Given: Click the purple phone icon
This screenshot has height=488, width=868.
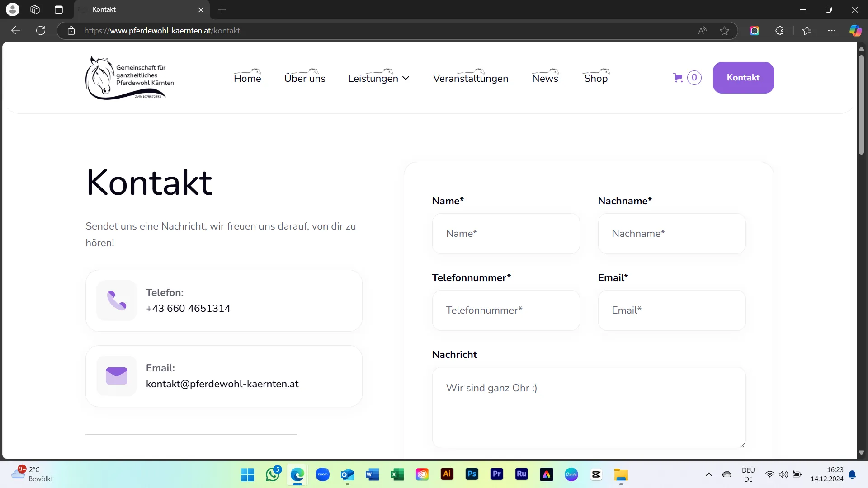Looking at the screenshot, I should pyautogui.click(x=117, y=300).
